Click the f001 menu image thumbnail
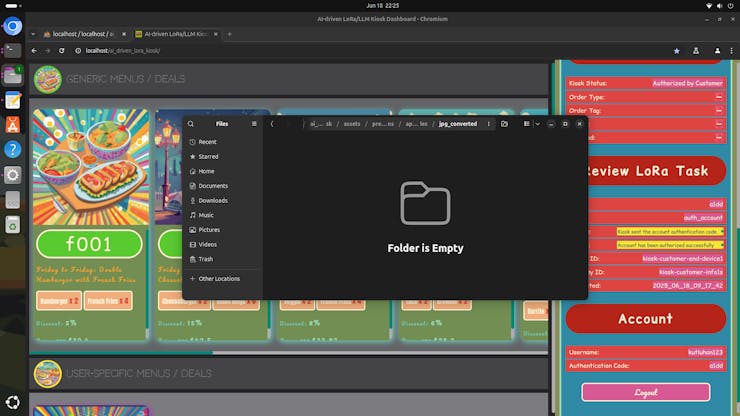The image size is (740, 416). pos(90,167)
